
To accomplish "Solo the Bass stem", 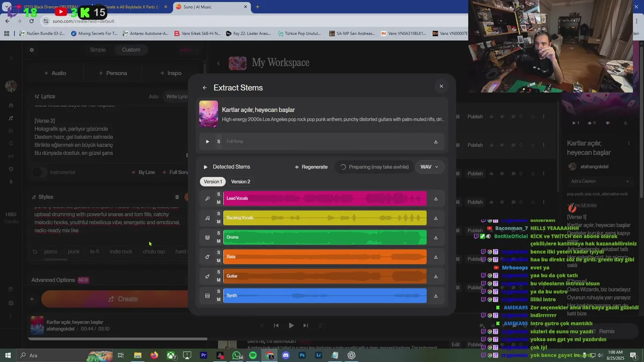I will click(218, 252).
